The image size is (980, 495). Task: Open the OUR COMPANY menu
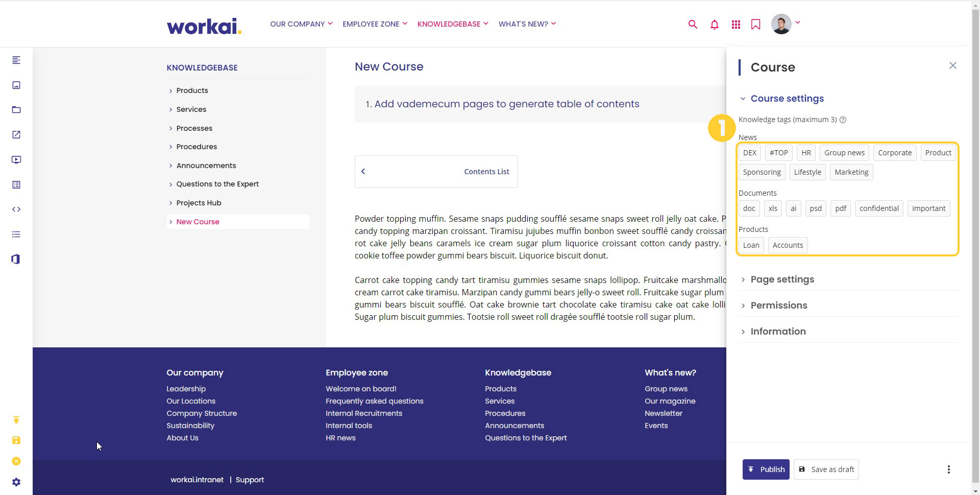(x=301, y=24)
